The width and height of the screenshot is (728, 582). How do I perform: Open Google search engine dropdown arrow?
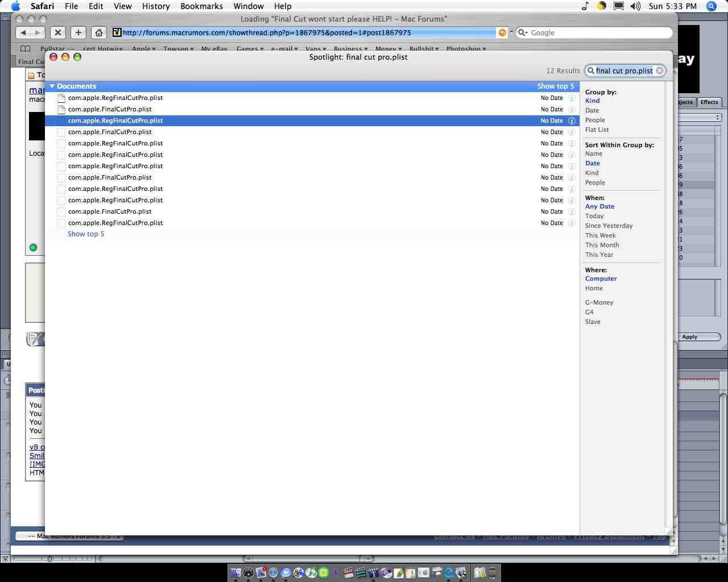(x=522, y=32)
